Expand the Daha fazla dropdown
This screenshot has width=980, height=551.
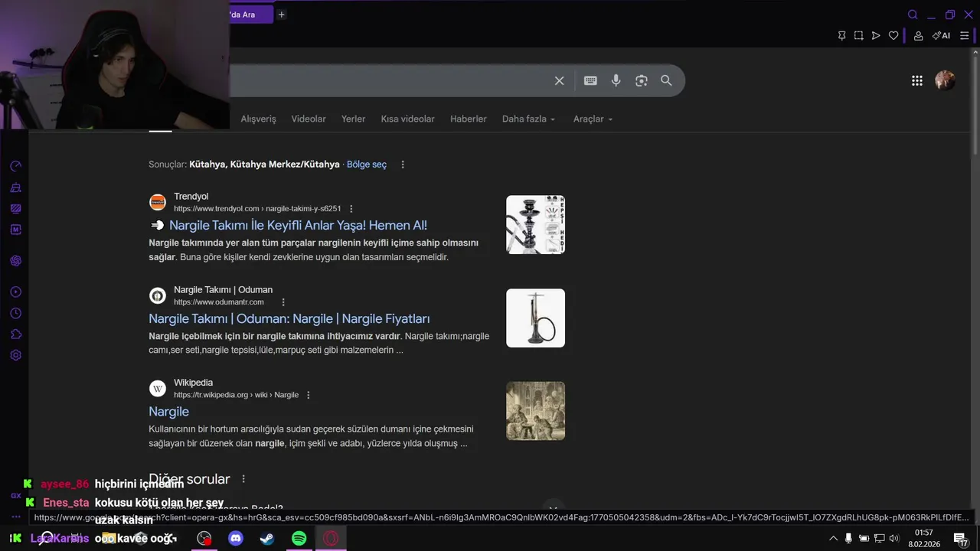coord(528,119)
